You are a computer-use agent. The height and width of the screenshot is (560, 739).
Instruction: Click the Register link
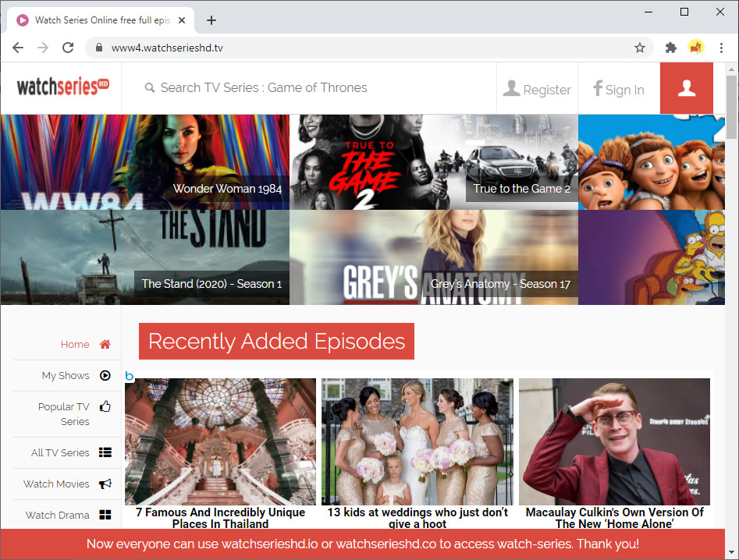(537, 89)
